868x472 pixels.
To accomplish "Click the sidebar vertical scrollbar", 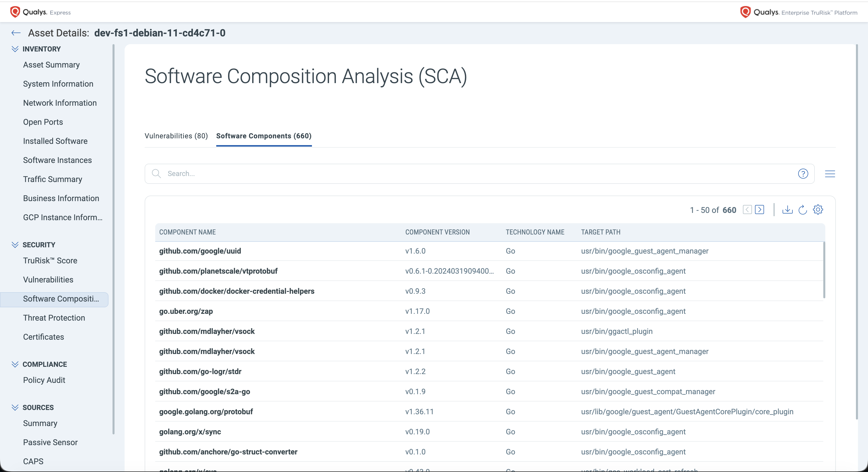I will [x=114, y=239].
